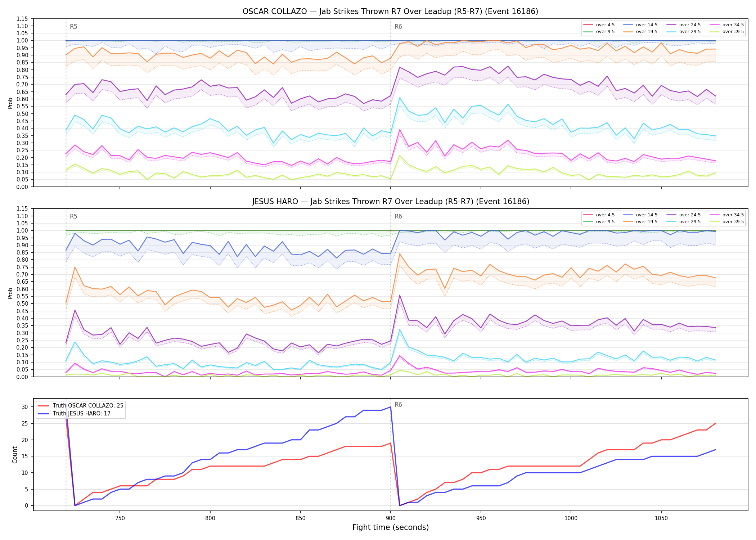Click the JESUS HARO chart title

pyautogui.click(x=390, y=202)
